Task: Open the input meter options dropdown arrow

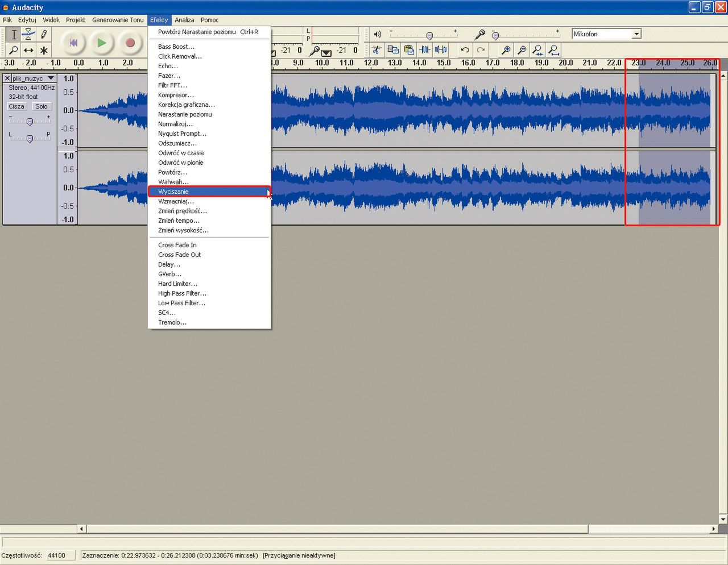Action: (x=326, y=53)
